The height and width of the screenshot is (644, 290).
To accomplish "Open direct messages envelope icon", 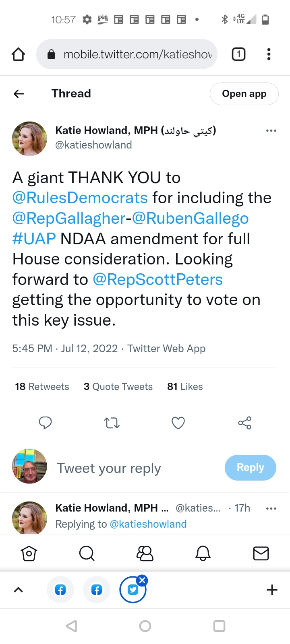I will tap(261, 553).
